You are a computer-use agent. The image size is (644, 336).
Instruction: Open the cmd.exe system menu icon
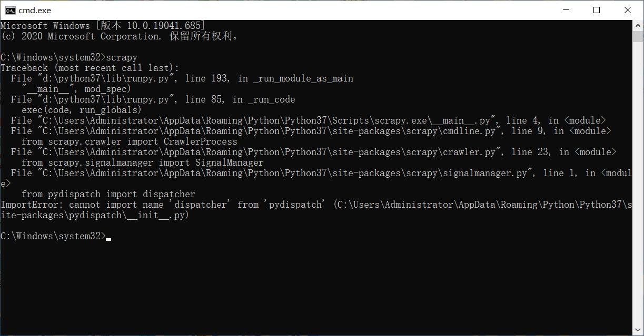[9, 10]
